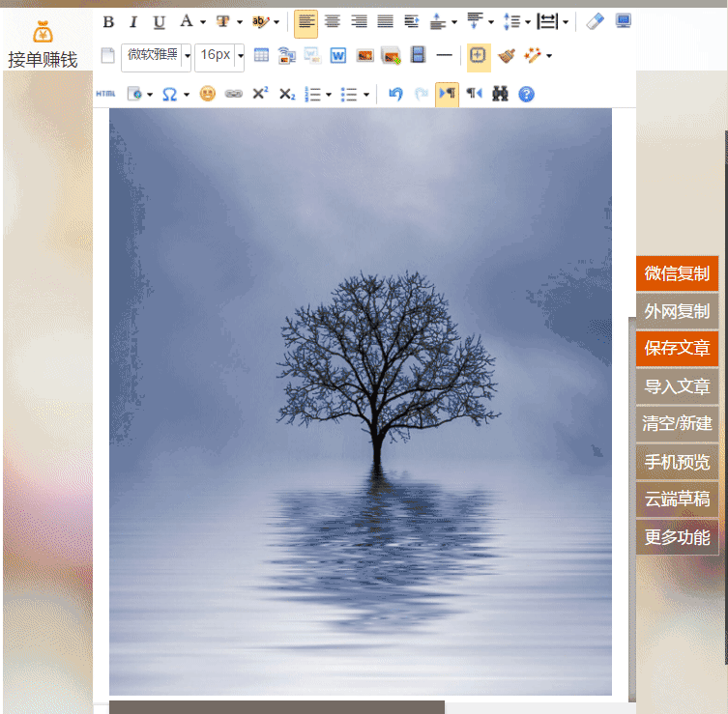Insert multiple images icon
The width and height of the screenshot is (728, 714).
pos(391,56)
